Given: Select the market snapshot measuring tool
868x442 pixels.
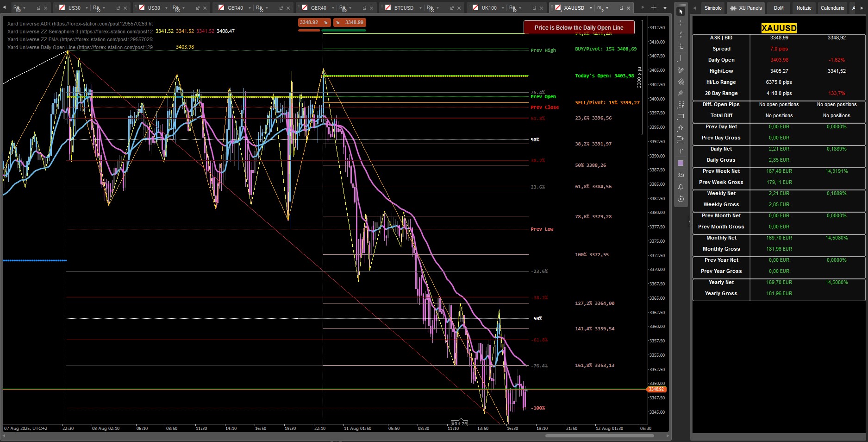Looking at the screenshot, I should (x=681, y=46).
